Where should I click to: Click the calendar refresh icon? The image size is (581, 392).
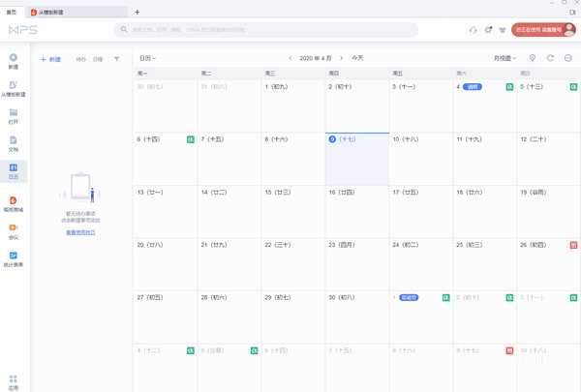550,58
